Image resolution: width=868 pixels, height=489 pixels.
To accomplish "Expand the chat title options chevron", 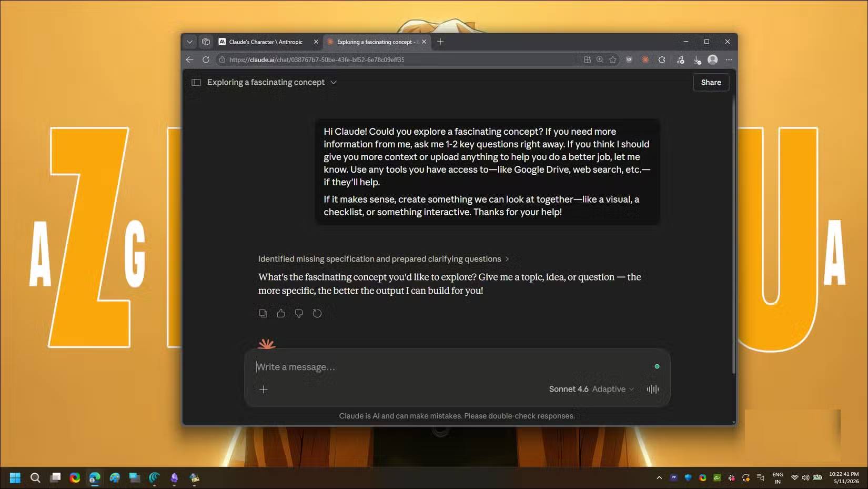I will click(334, 83).
